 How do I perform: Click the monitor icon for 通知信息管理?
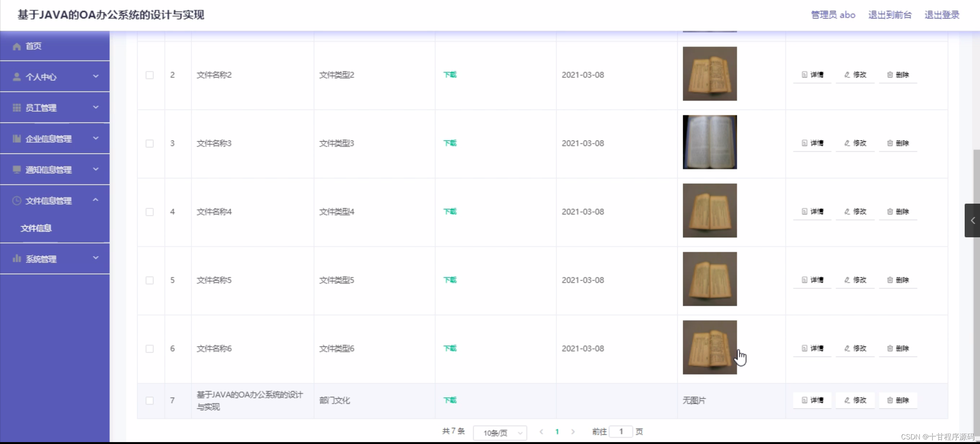tap(16, 170)
